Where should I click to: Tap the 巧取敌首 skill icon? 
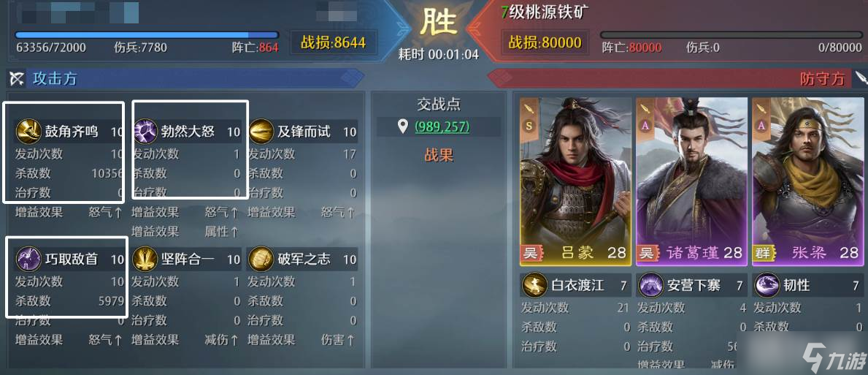tap(28, 260)
